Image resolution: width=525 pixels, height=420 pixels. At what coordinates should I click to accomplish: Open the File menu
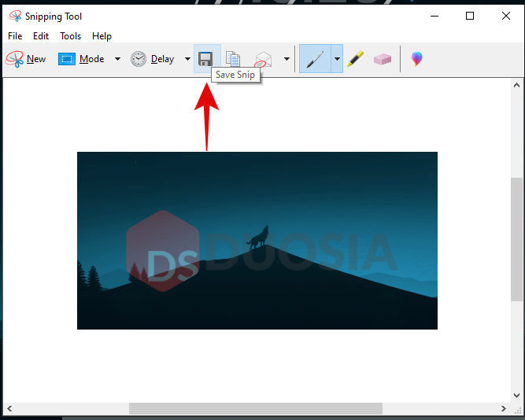pyautogui.click(x=15, y=36)
